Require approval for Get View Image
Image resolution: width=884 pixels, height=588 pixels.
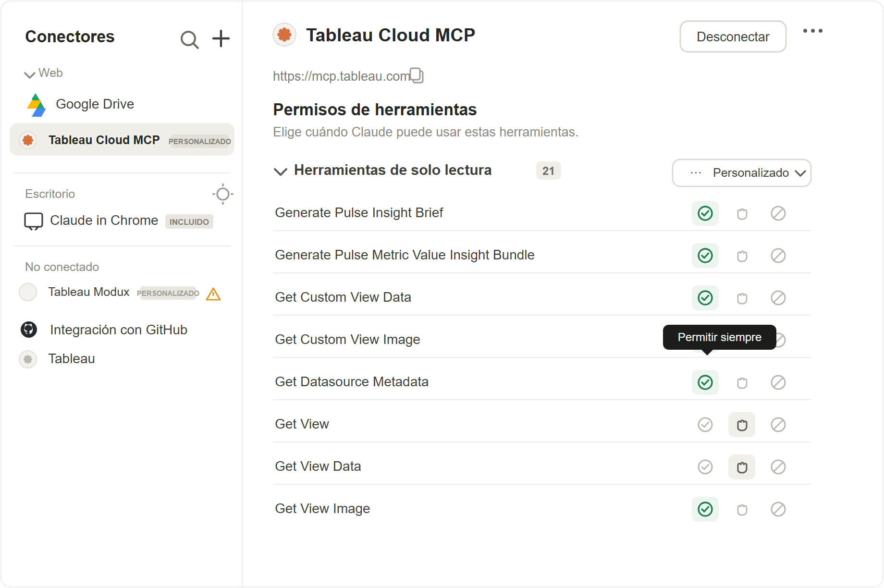[x=742, y=509]
